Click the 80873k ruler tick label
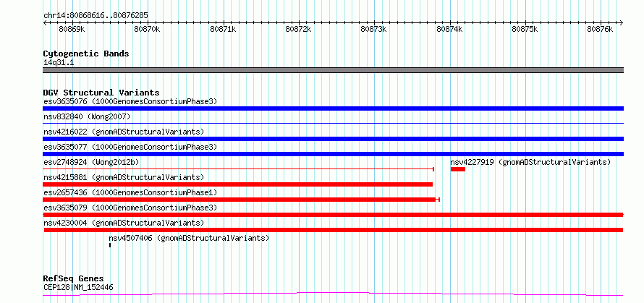 click(374, 29)
